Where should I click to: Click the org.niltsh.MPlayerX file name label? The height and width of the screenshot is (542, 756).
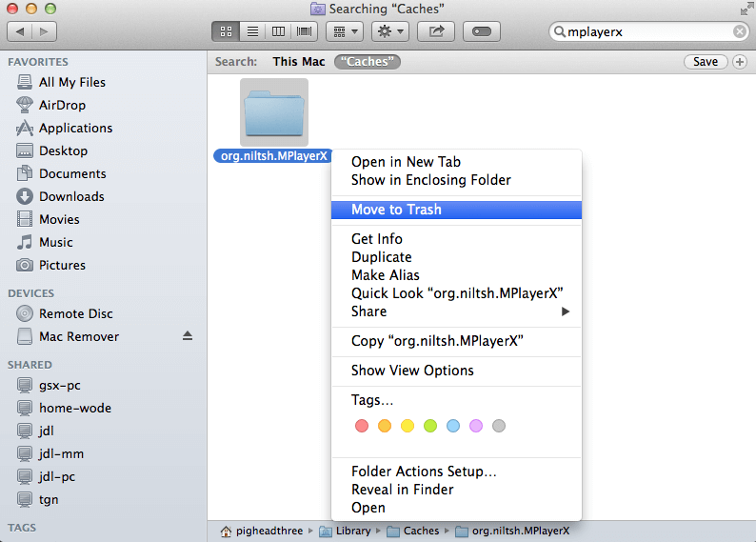[273, 156]
